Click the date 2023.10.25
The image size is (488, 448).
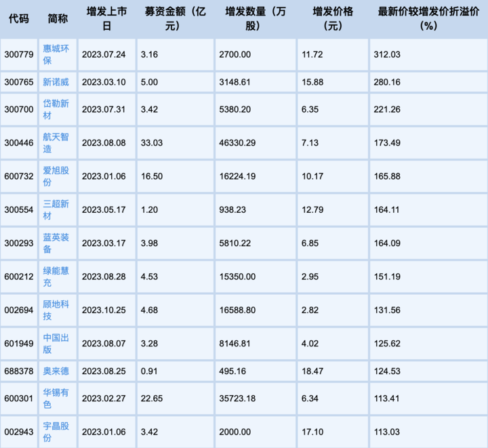104,310
